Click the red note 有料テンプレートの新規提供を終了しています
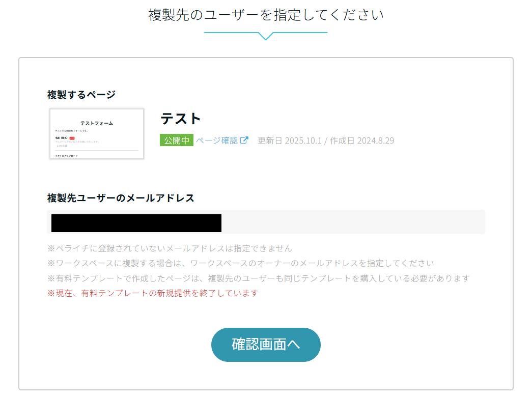 [x=153, y=293]
